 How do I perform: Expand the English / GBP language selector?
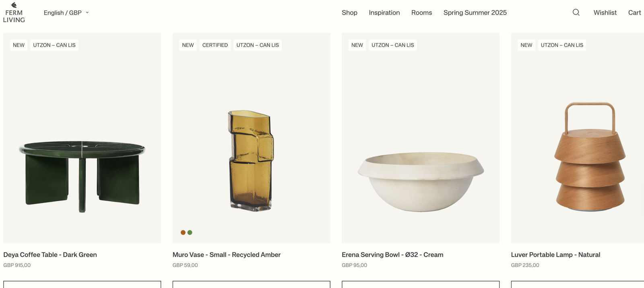pos(66,13)
